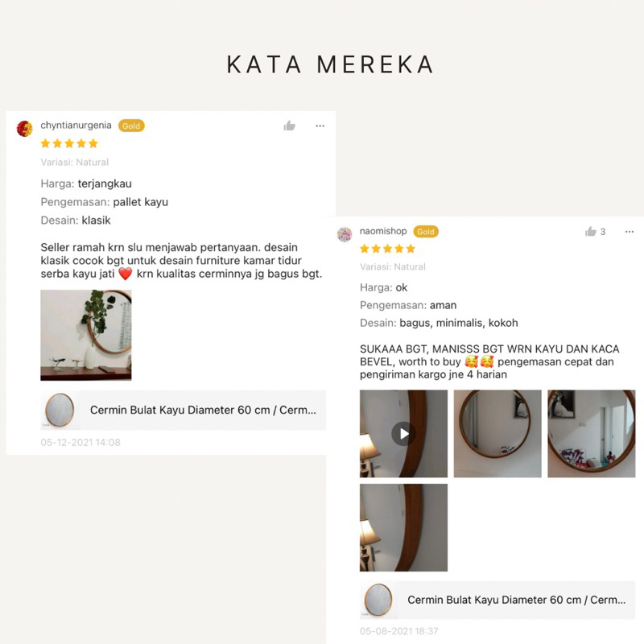The width and height of the screenshot is (644, 644).
Task: Open naomishop's bottom-row mirror photo with lamp
Action: pos(403,527)
